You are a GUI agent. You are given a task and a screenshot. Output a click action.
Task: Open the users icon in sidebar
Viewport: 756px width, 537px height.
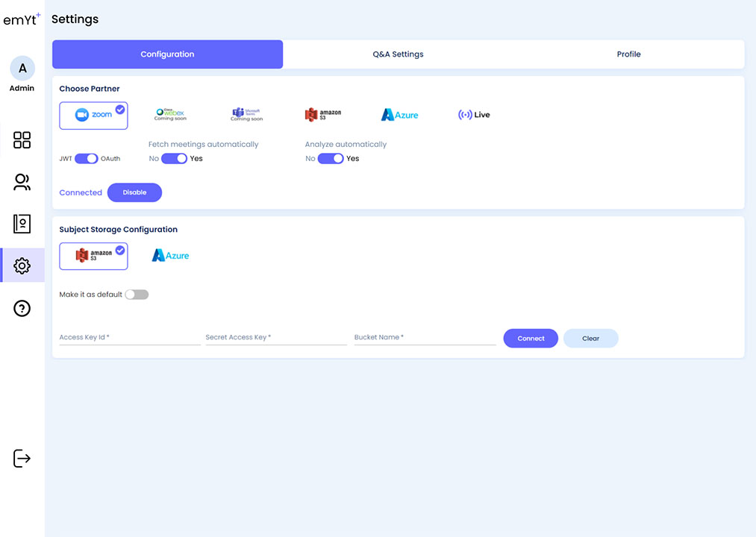(22, 182)
